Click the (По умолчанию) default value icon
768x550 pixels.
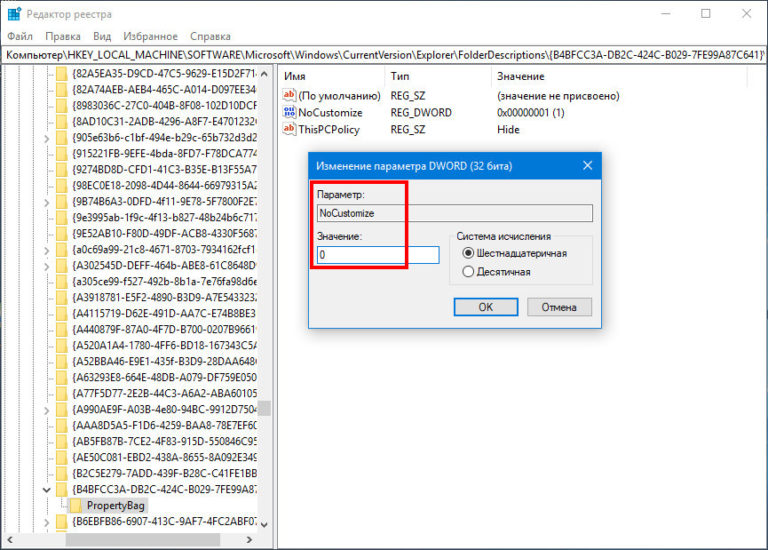click(290, 95)
